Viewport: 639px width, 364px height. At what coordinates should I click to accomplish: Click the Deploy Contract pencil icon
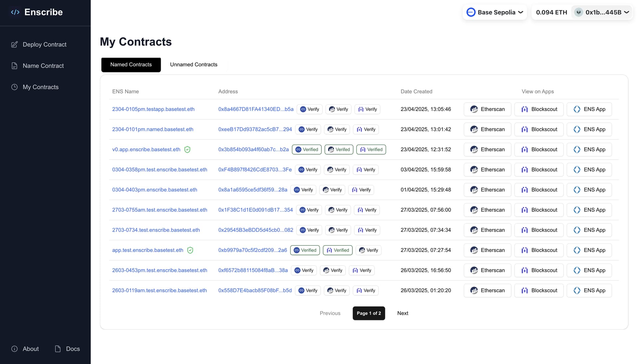(14, 45)
